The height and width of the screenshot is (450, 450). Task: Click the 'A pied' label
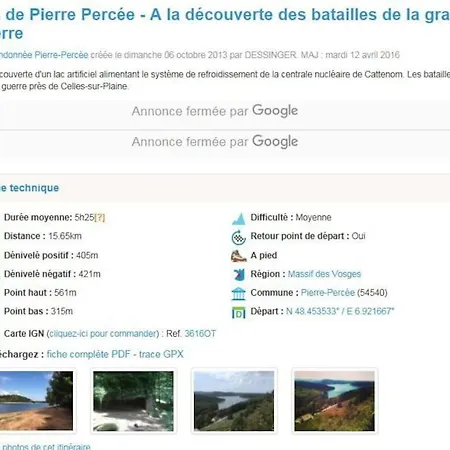pyautogui.click(x=264, y=255)
